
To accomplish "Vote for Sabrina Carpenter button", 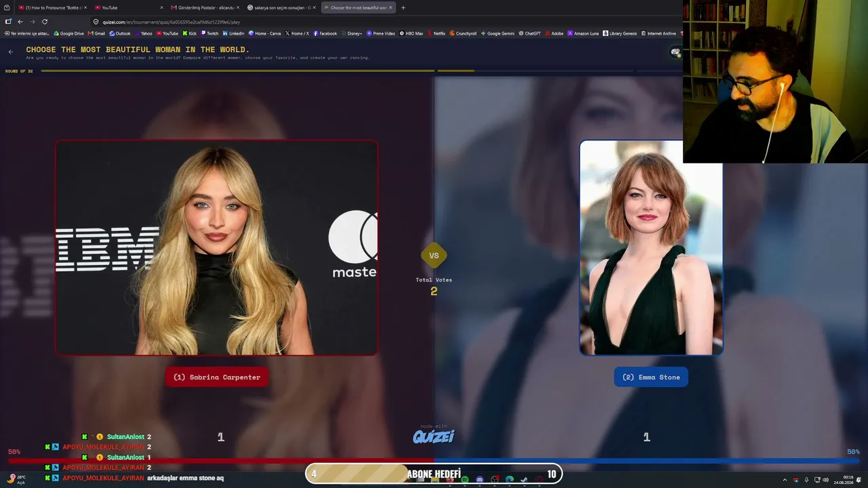I will pyautogui.click(x=217, y=377).
